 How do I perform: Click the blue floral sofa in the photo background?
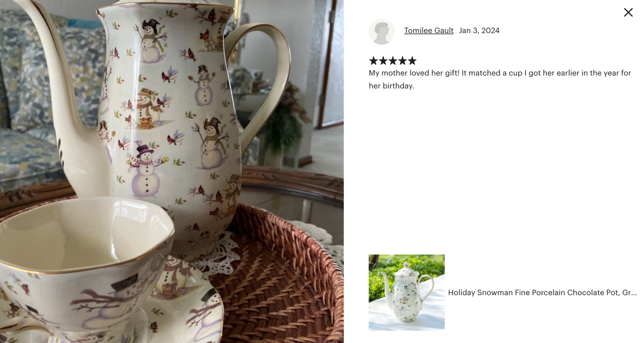(x=40, y=98)
